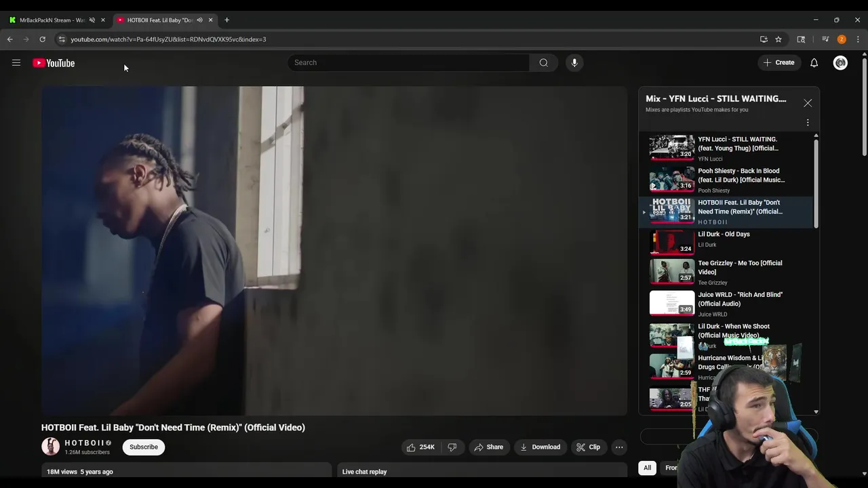Dislike the HOTBOII video
Viewport: 868px width, 488px height.
pyautogui.click(x=452, y=447)
